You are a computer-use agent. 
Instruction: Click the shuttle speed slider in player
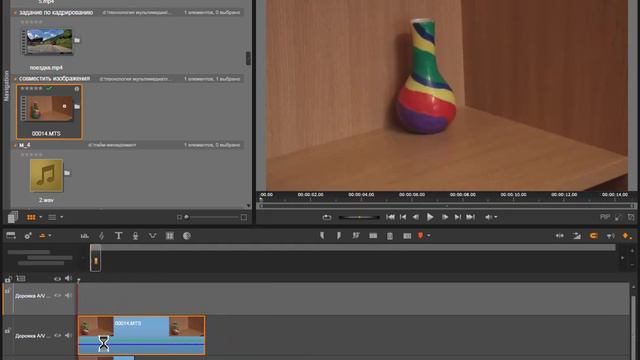pos(359,217)
